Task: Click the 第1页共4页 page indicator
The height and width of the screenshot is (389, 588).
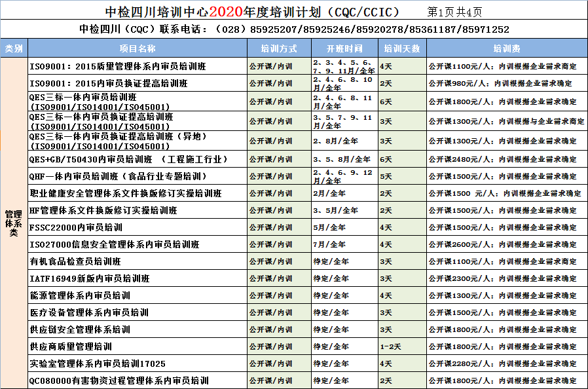Action: click(x=454, y=11)
